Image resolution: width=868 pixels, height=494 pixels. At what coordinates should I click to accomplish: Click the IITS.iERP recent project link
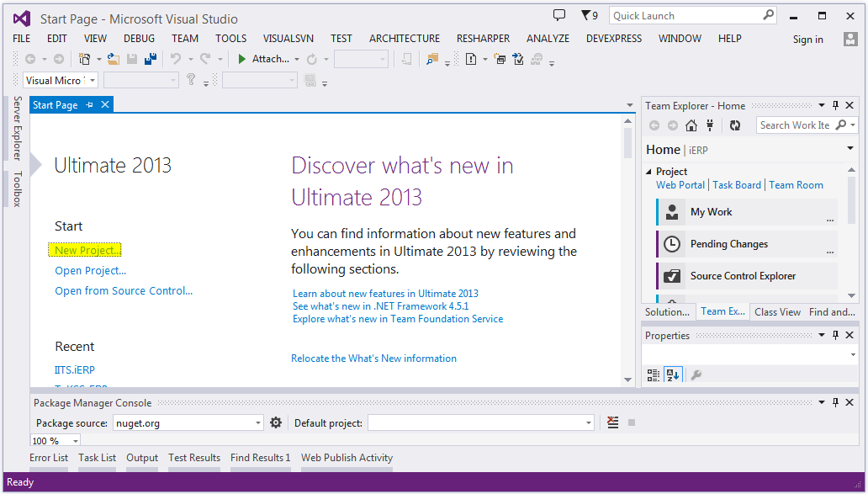pyautogui.click(x=75, y=369)
